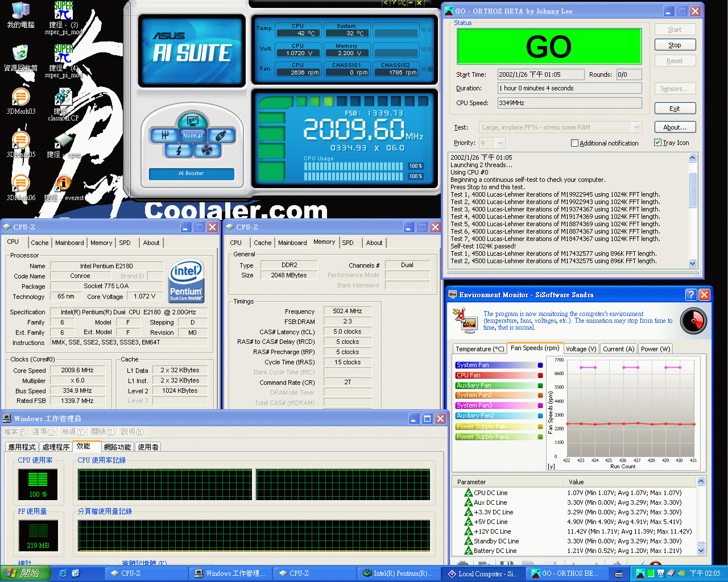Image resolution: width=728 pixels, height=582 pixels.
Task: Expand next Temp. sensor arrow in AI Suite
Action: [431, 30]
